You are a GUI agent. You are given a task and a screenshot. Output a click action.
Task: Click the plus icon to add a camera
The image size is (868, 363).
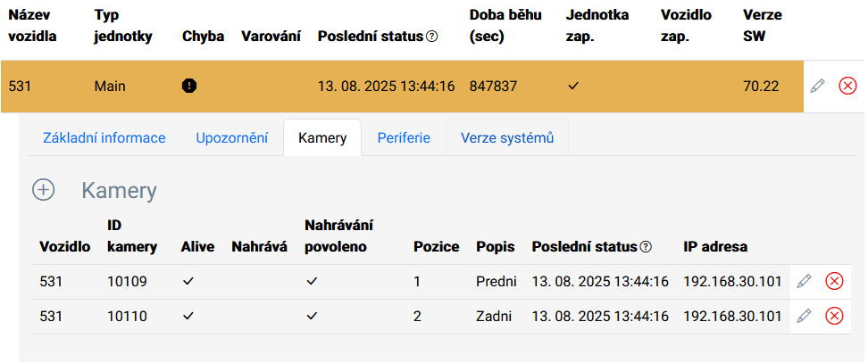point(43,190)
